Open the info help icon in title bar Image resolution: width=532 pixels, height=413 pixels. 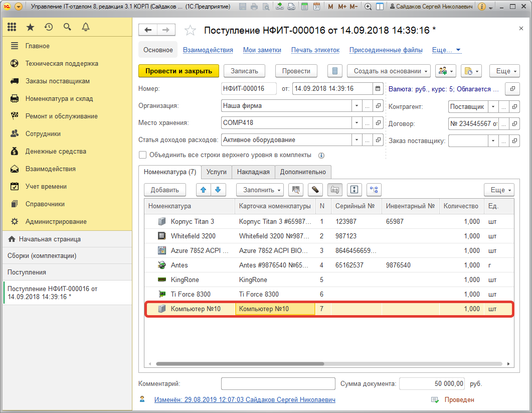[481, 7]
